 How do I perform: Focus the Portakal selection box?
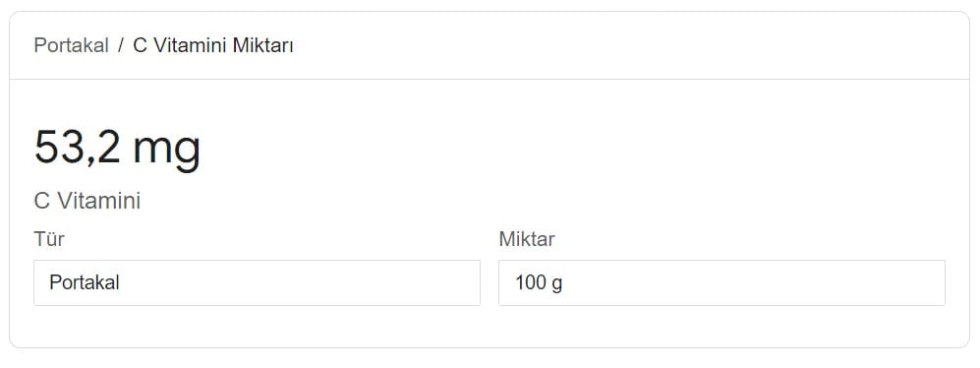(257, 282)
